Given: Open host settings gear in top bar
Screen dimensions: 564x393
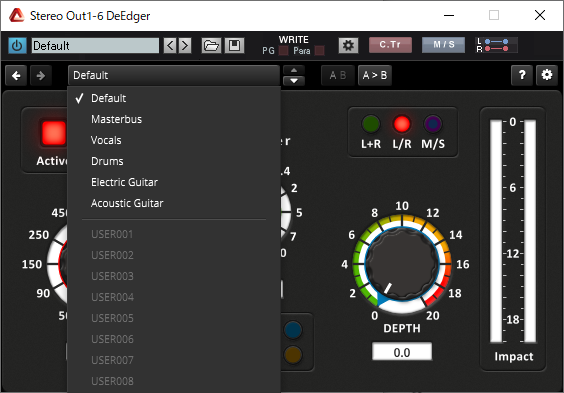Looking at the screenshot, I should coord(348,45).
